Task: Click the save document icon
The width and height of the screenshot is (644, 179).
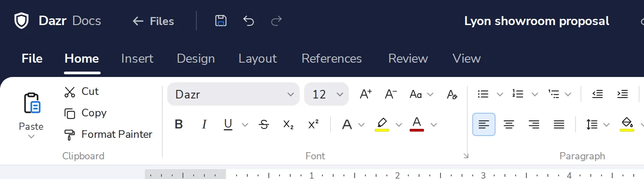Action: 221,21
